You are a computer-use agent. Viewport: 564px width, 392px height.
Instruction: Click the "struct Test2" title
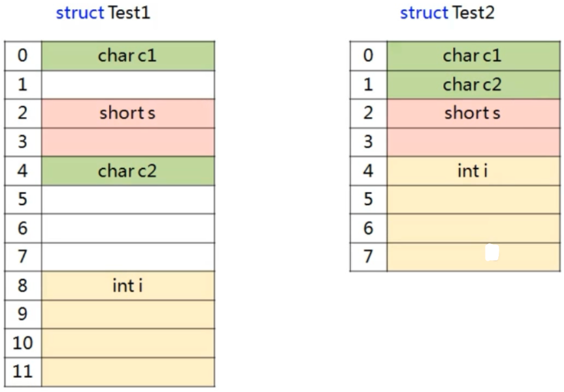tap(447, 13)
